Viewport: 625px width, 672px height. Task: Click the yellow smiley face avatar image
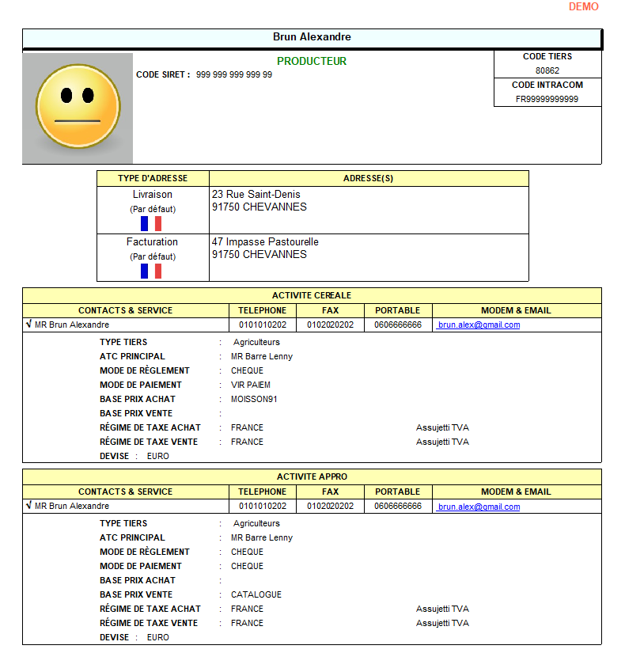click(x=78, y=107)
